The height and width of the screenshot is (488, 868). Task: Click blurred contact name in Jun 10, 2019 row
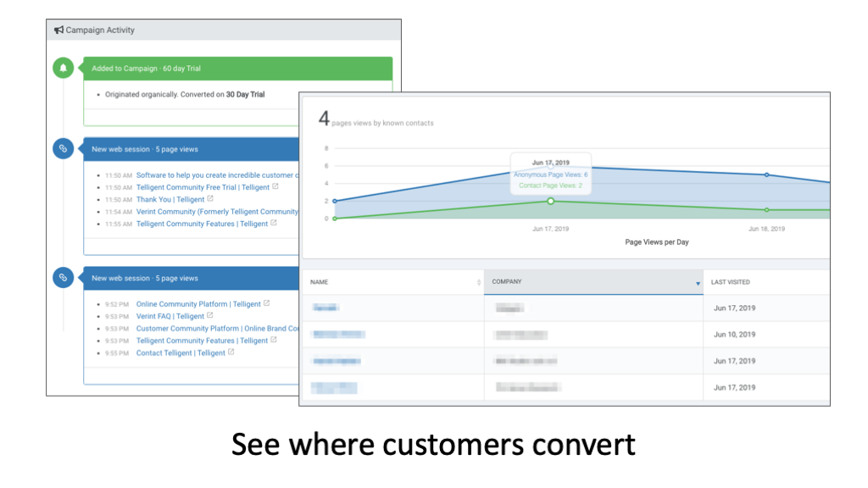pos(339,334)
